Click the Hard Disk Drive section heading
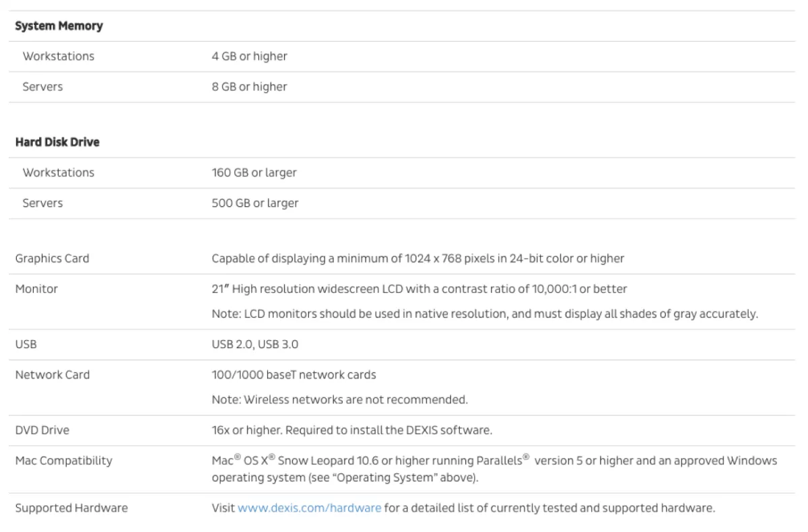Viewport: 808px width, 532px height. click(x=53, y=142)
